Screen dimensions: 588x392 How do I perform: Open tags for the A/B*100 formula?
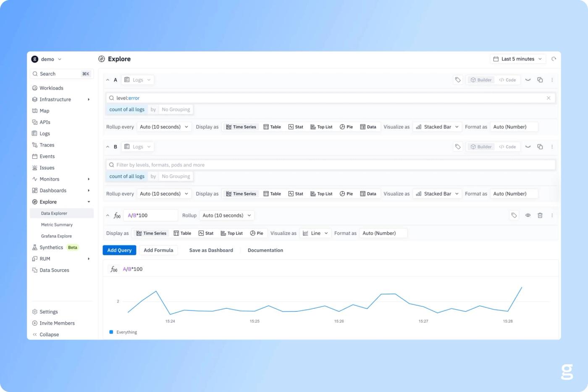pos(514,215)
